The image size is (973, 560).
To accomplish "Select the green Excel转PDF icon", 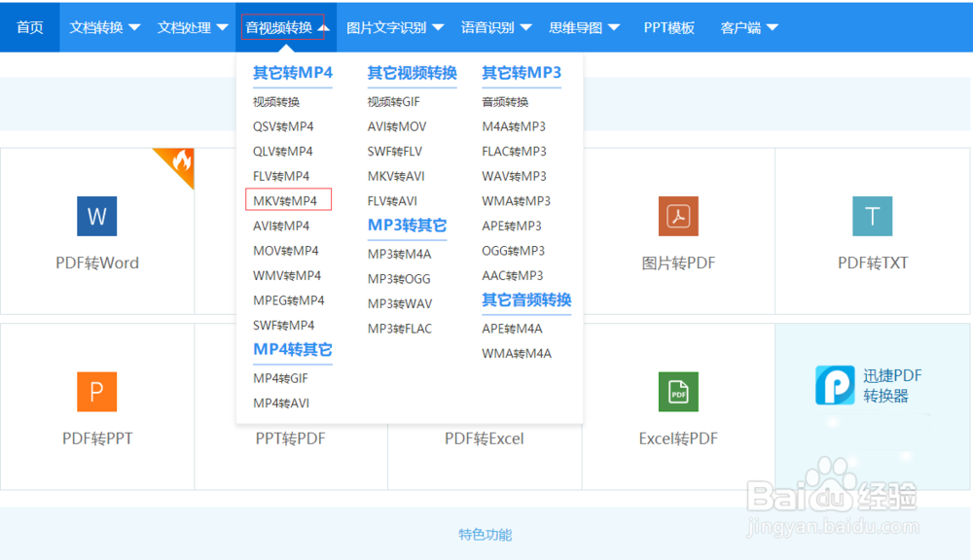I will coord(677,392).
